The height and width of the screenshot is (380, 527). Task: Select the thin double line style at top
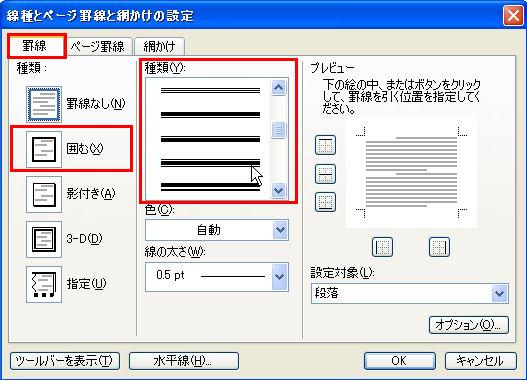210,90
